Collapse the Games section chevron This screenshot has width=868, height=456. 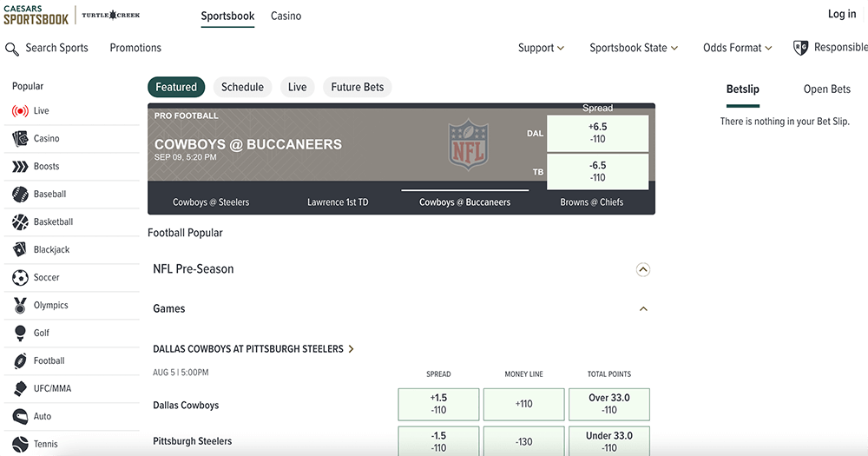[643, 308]
